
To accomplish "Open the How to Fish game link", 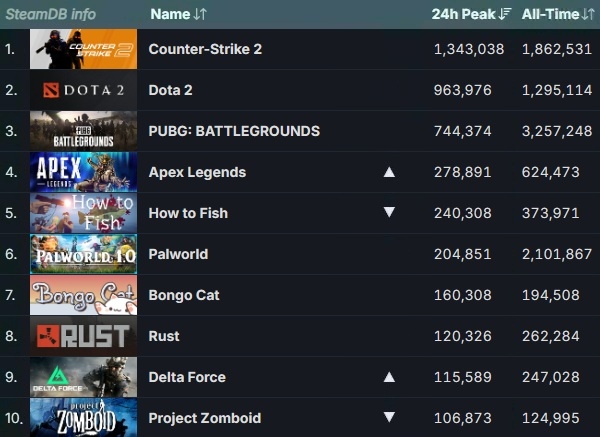I will pos(188,213).
